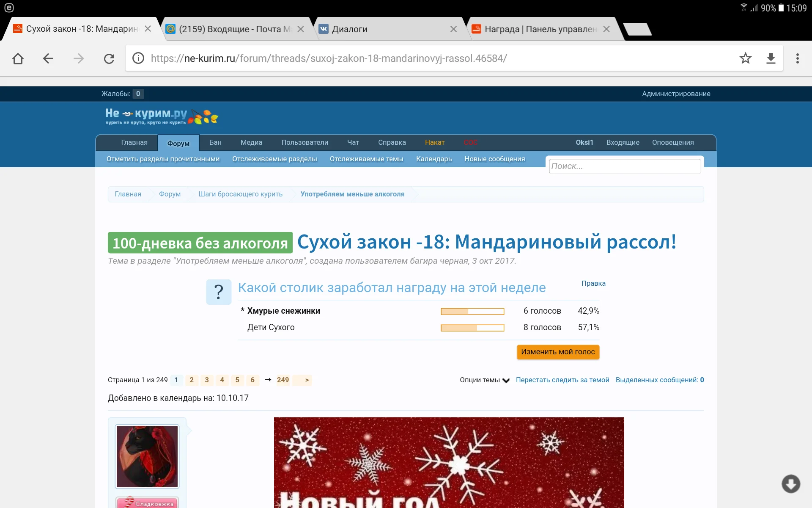Open the breadcrumb section 'Шаги бросающего курить'
The image size is (812, 508).
(240, 194)
